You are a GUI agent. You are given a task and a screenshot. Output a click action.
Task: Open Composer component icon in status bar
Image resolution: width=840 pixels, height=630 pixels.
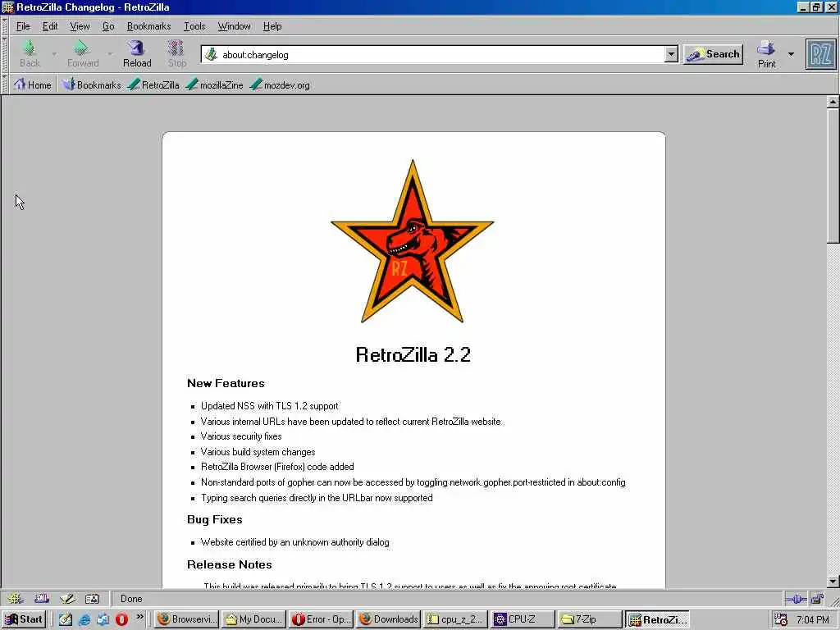click(67, 598)
